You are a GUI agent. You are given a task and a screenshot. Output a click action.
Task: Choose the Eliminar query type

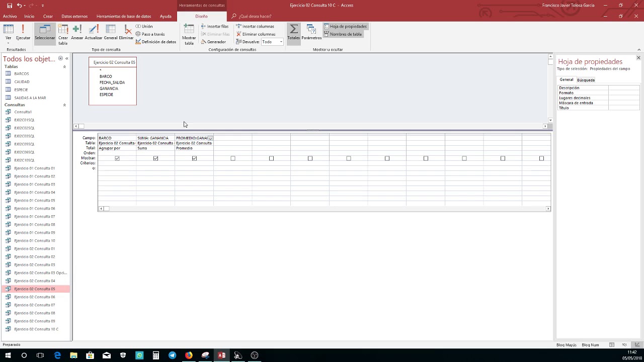tap(126, 33)
